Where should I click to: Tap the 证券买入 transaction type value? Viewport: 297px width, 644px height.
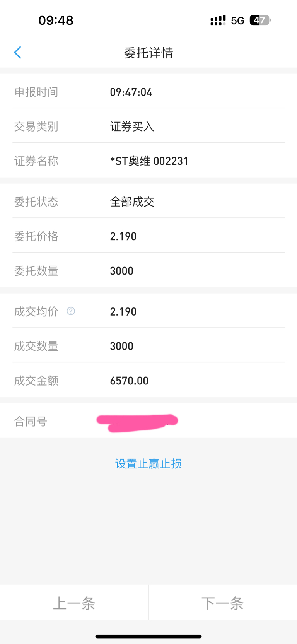tap(132, 126)
